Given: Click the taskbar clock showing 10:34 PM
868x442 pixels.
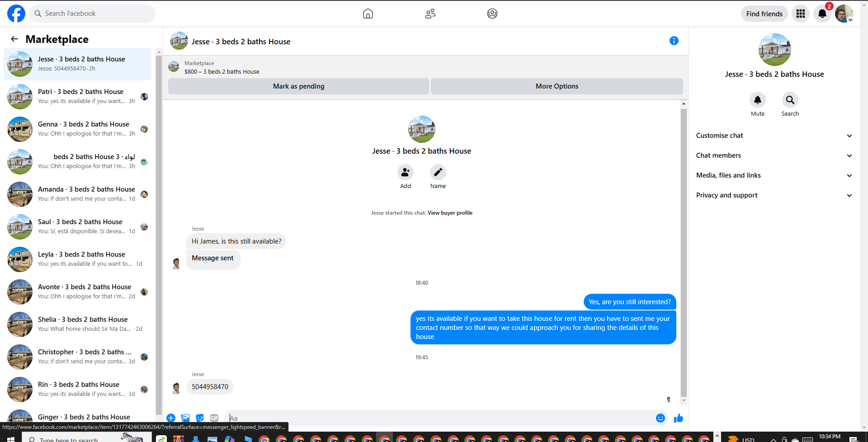Looking at the screenshot, I should pyautogui.click(x=830, y=437).
